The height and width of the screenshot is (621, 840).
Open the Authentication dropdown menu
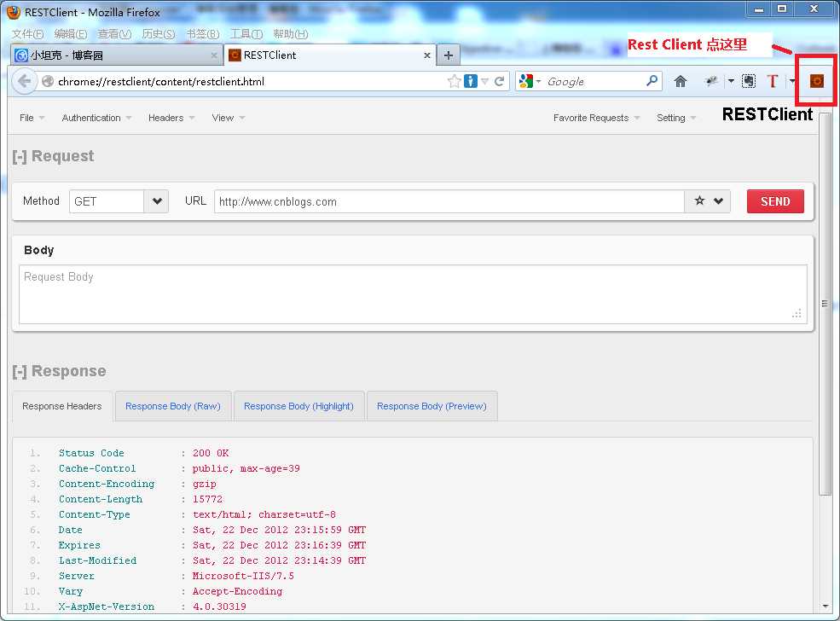96,118
